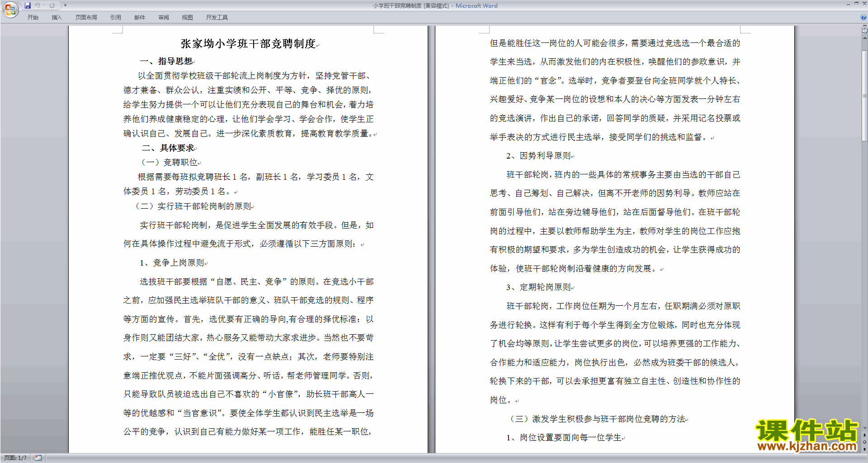Click the document title 张家坳小学班干部竞聘制度

[248, 44]
